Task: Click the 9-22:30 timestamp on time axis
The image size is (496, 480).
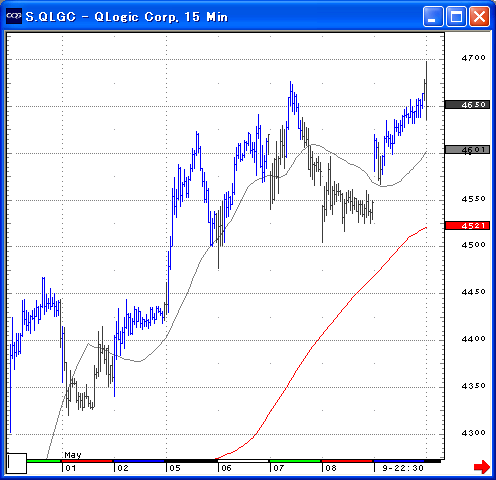Action: click(x=403, y=468)
